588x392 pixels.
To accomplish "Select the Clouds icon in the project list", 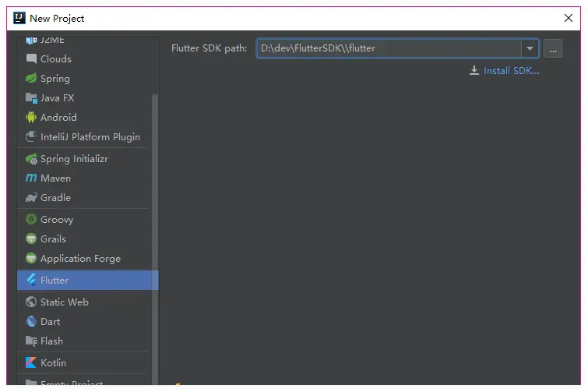I will 31,59.
